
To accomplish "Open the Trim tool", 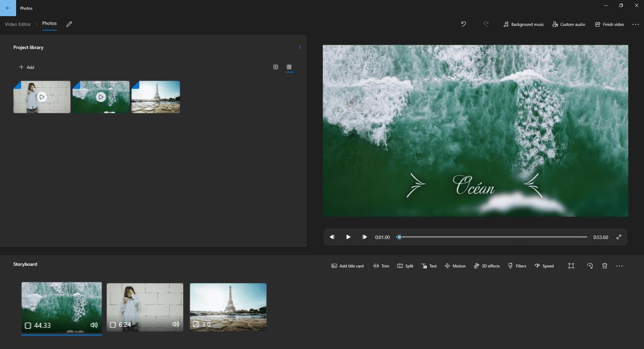I will pyautogui.click(x=381, y=266).
